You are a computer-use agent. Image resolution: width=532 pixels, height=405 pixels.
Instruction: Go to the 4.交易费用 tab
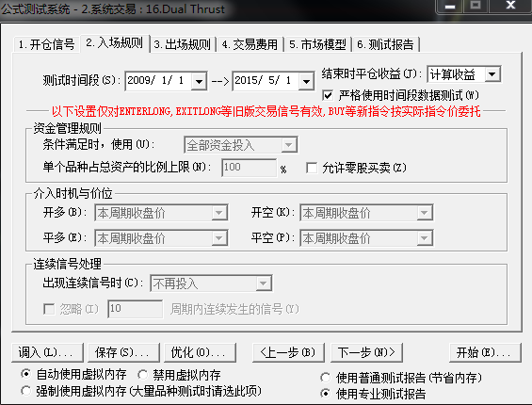250,44
